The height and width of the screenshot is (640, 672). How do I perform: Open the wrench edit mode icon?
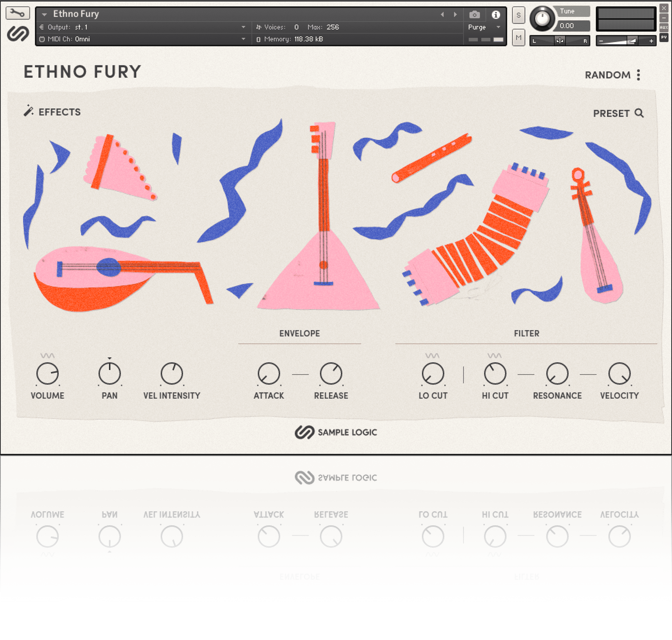pos(18,13)
